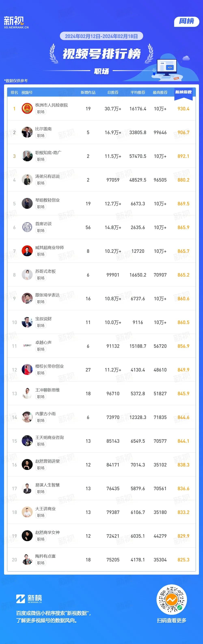The width and height of the screenshot is (203, 644).
Task: Click the 新榜 logo in the footer
Action: click(29, 599)
